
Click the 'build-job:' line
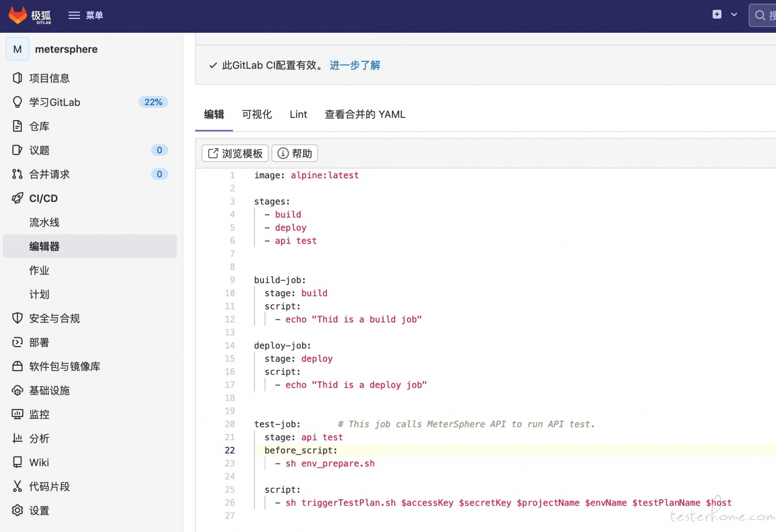click(x=280, y=280)
